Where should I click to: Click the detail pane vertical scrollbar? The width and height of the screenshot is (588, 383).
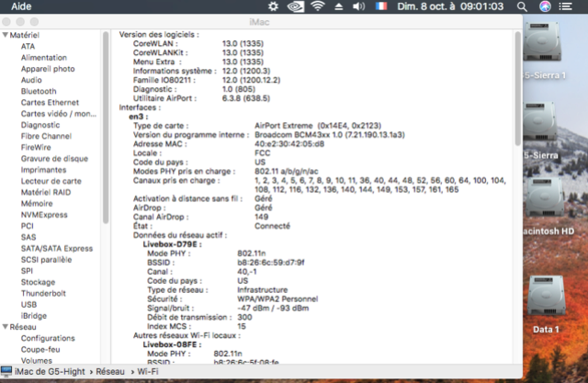pos(518,88)
